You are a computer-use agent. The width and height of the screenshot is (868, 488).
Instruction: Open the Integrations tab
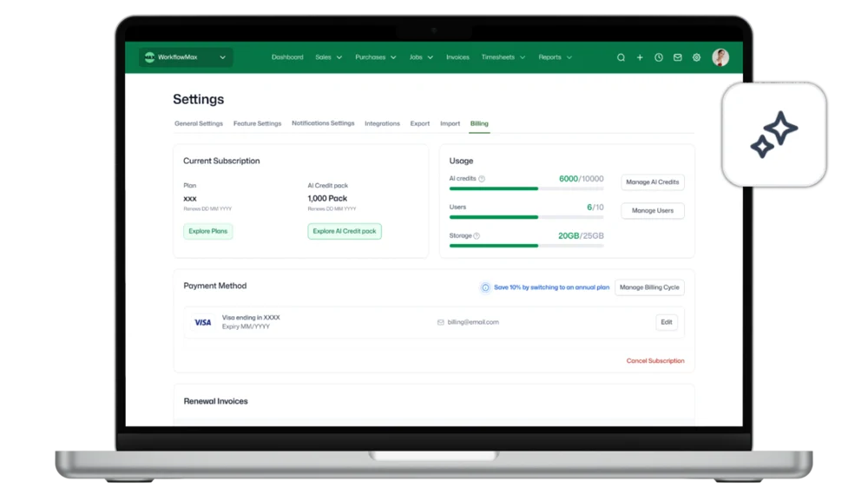tap(382, 123)
